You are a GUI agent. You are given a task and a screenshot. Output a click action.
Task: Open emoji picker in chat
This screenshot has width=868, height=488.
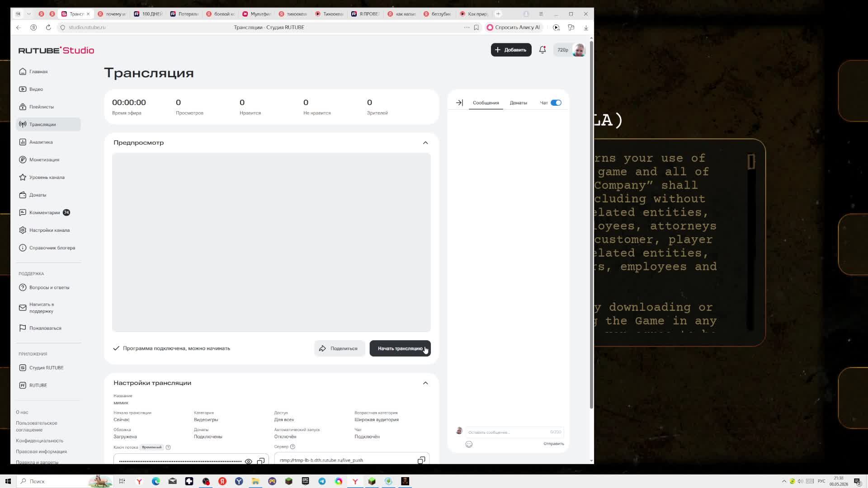[469, 444]
